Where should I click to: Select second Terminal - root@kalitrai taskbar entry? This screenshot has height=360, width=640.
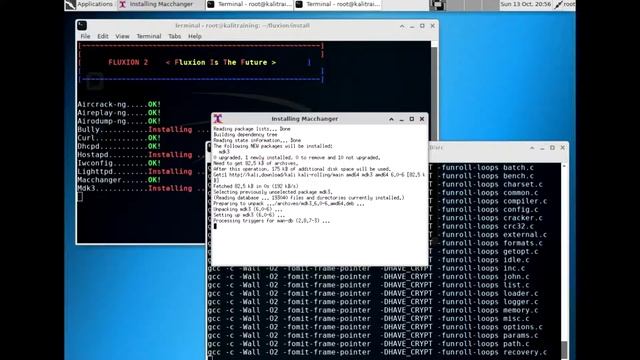click(x=338, y=4)
